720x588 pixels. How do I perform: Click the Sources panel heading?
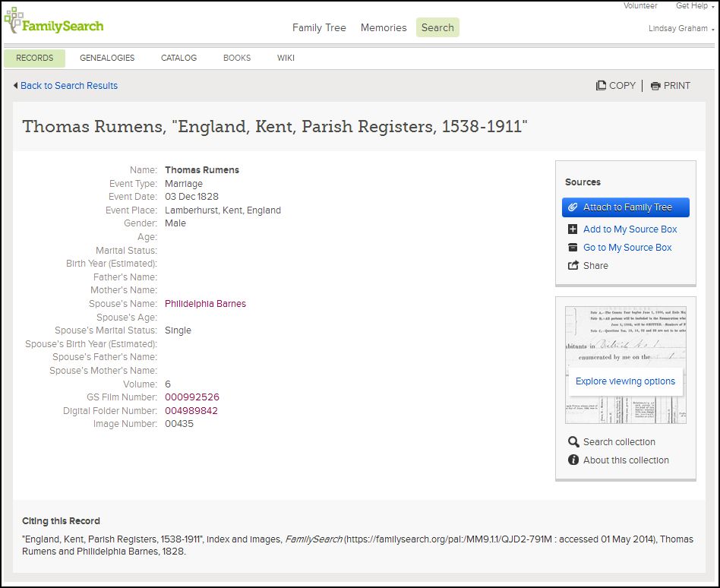(583, 182)
